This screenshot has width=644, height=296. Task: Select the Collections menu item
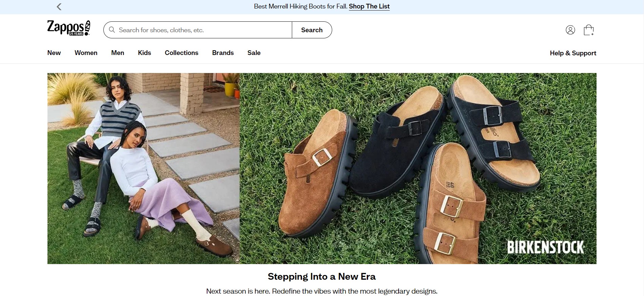click(x=181, y=53)
